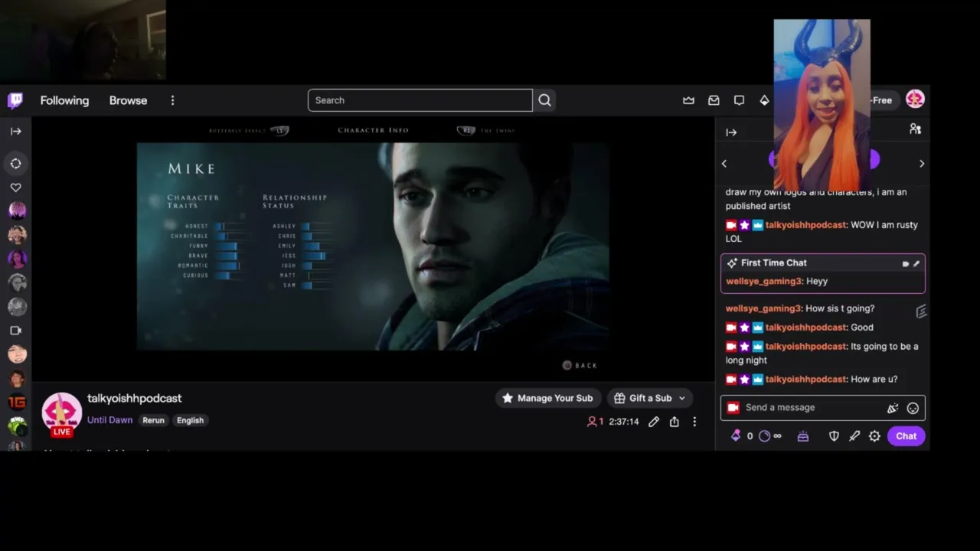980x551 pixels.
Task: Click the stacked-pages icon beside "How sis t going?"
Action: (x=921, y=311)
